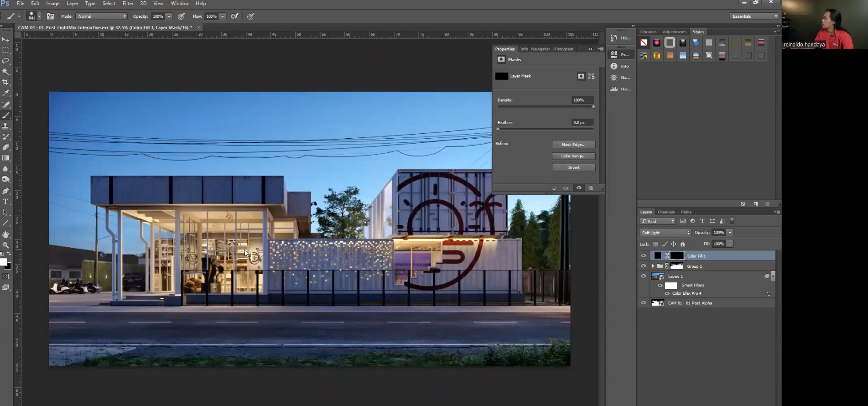This screenshot has width=868, height=406.
Task: Select the Rectangular Marquee tool
Action: [x=6, y=51]
